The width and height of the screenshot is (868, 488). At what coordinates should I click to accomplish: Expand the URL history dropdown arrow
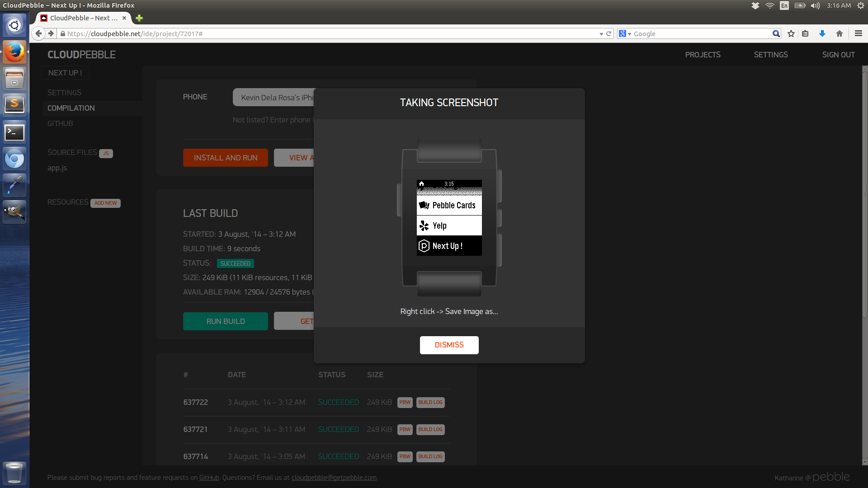click(x=601, y=34)
